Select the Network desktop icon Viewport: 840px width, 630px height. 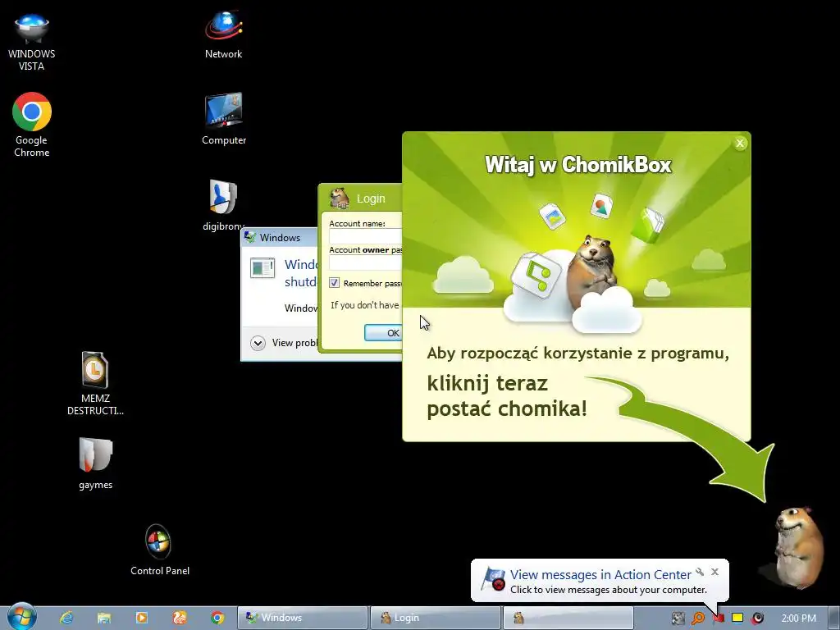click(223, 34)
